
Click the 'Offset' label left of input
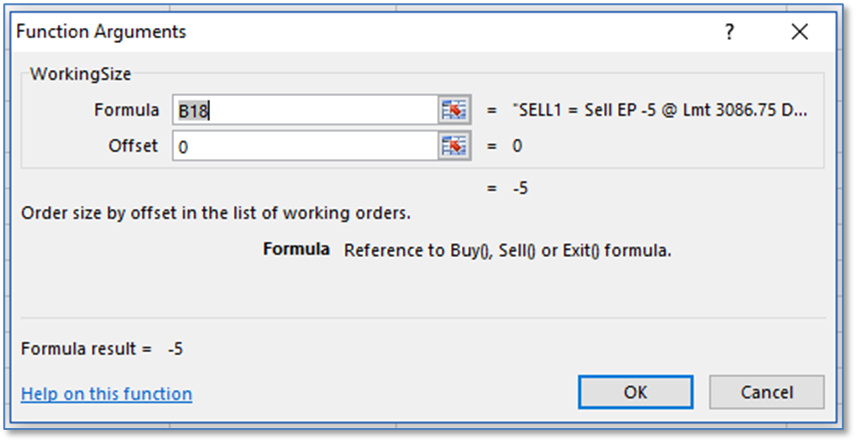coord(133,146)
